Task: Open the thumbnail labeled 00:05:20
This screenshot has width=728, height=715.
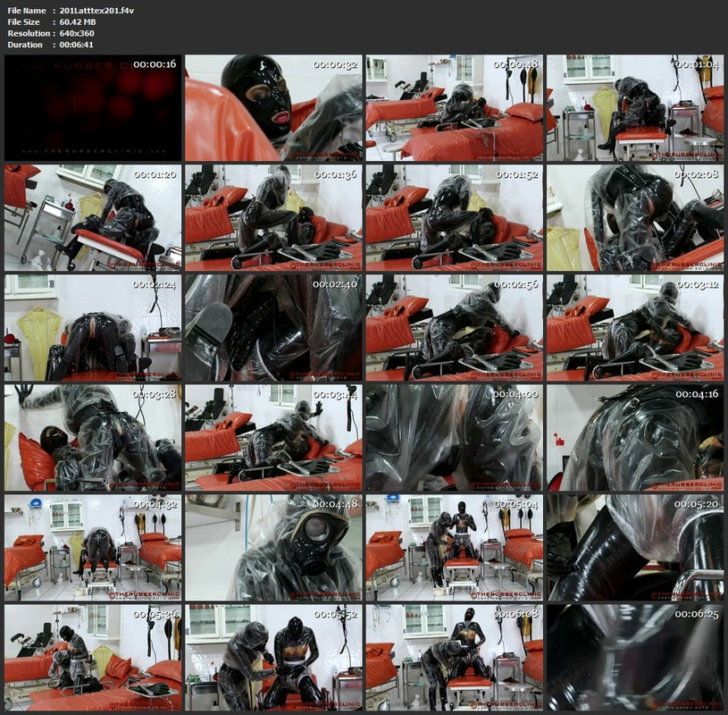Action: [635, 548]
